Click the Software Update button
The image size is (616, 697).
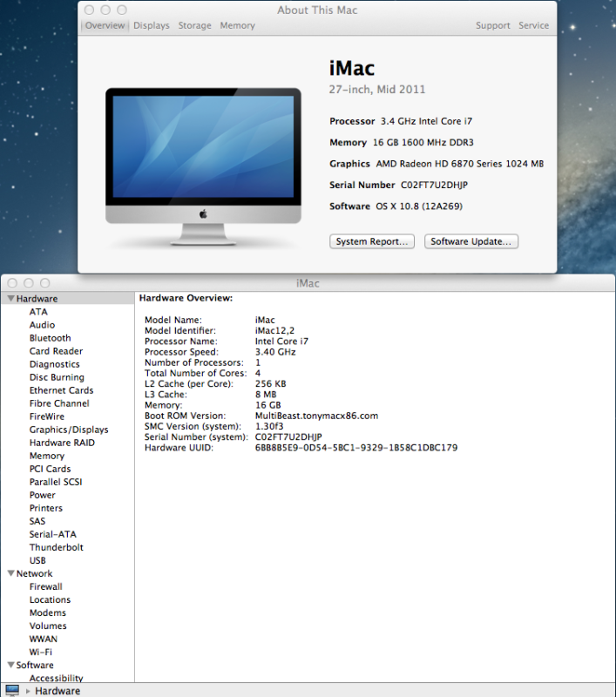[x=471, y=241]
